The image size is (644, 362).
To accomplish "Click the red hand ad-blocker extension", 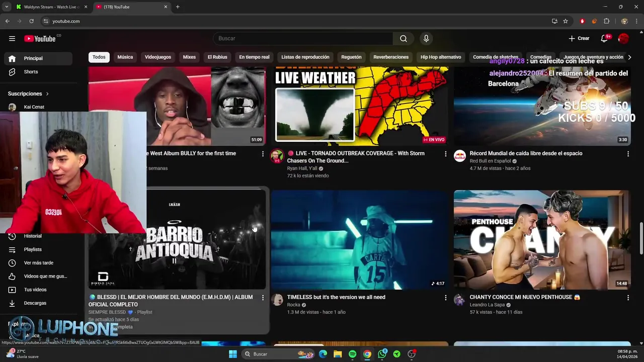I will (x=582, y=21).
